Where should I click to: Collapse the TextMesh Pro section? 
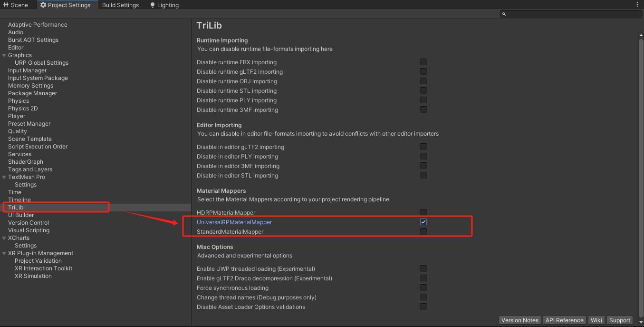4,177
